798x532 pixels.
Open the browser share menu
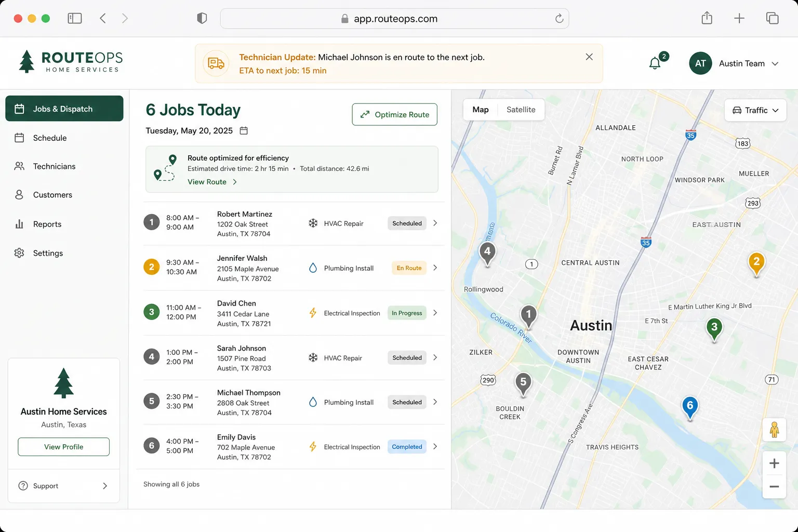707,18
